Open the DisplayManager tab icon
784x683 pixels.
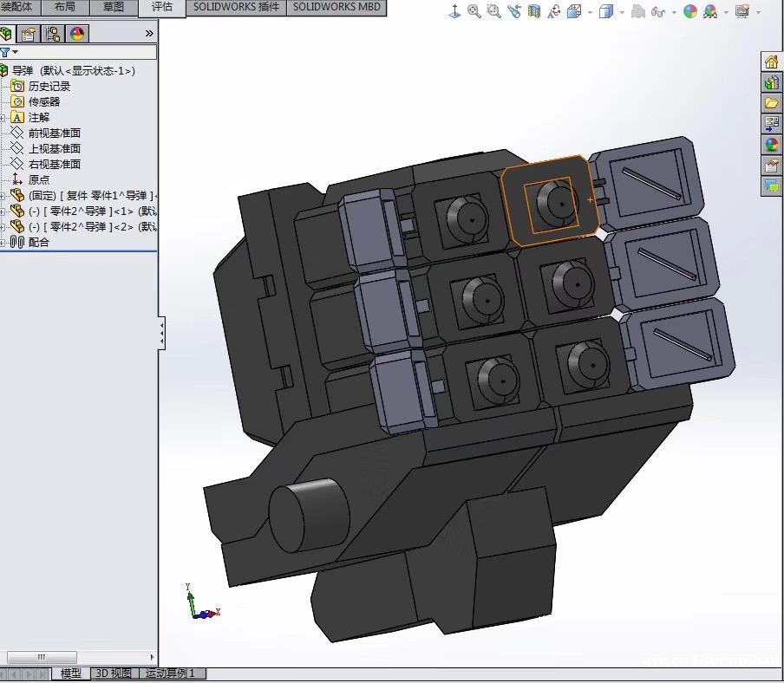[x=77, y=34]
